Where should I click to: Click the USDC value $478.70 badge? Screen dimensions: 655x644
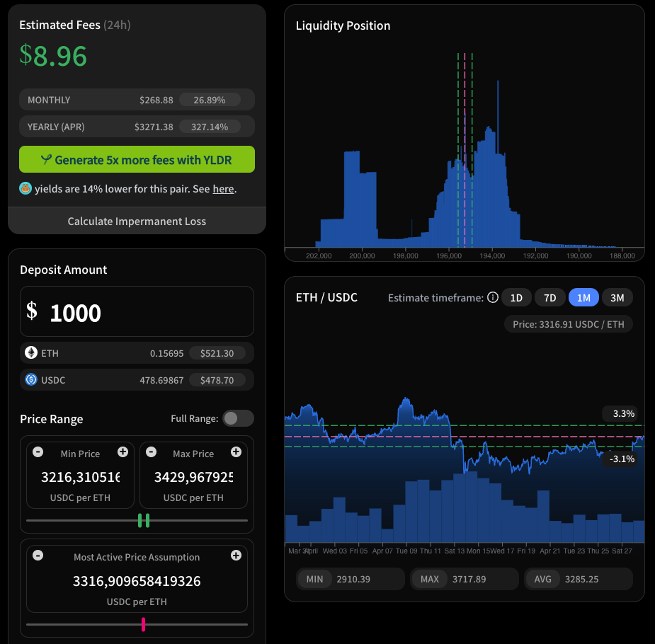[217, 380]
